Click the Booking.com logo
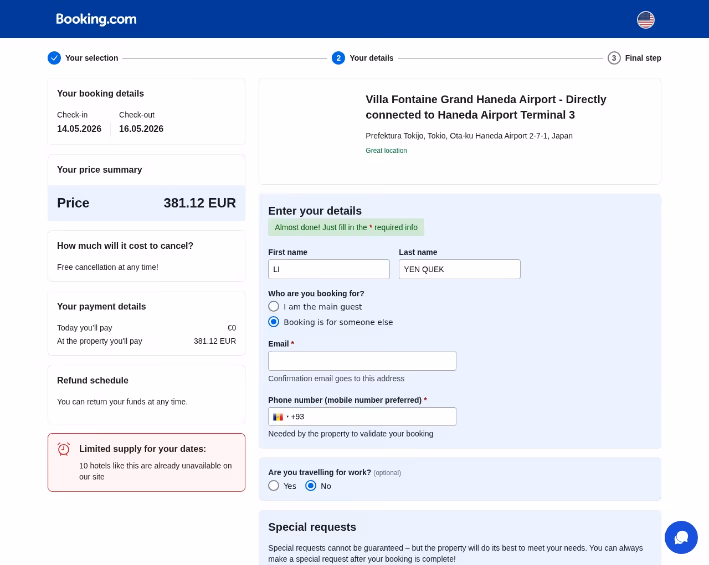The image size is (709, 565). [96, 19]
